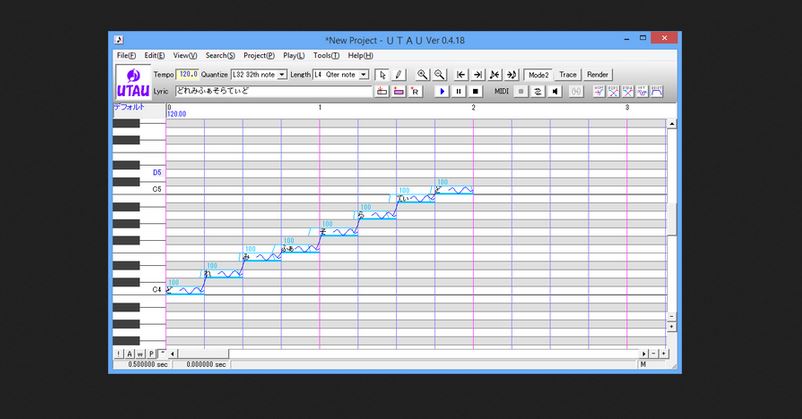
Task: Open the Help menu
Action: [x=361, y=55]
